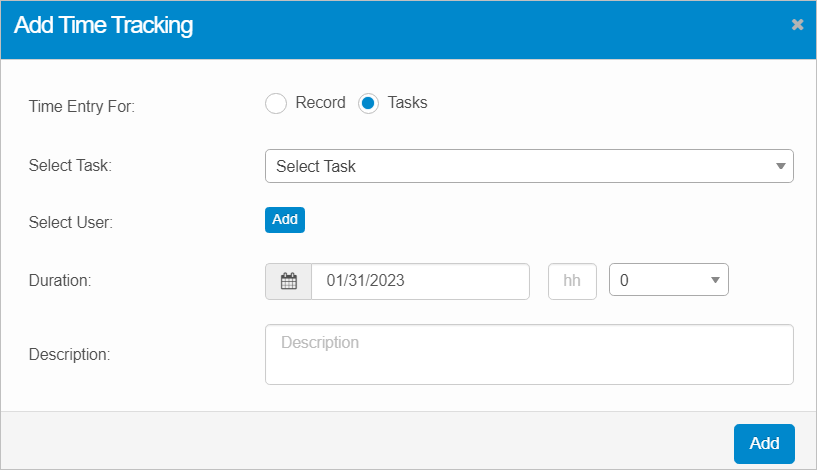817x470 pixels.
Task: Click the 'Tasks' option label text
Action: [x=407, y=103]
